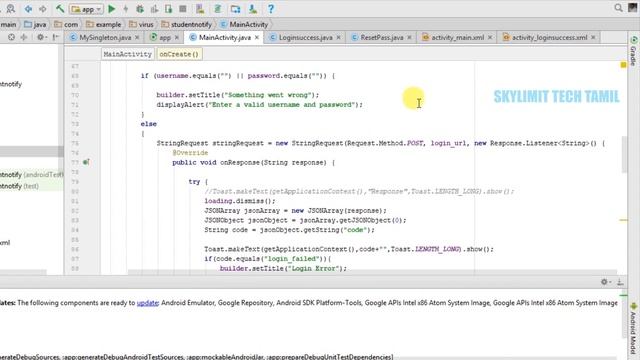Click the Make Project hammer icon
640x360 pixels.
(60, 9)
